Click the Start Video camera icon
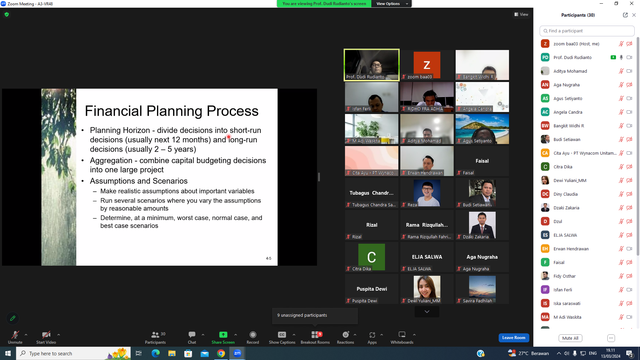640x360 pixels. tap(46, 335)
